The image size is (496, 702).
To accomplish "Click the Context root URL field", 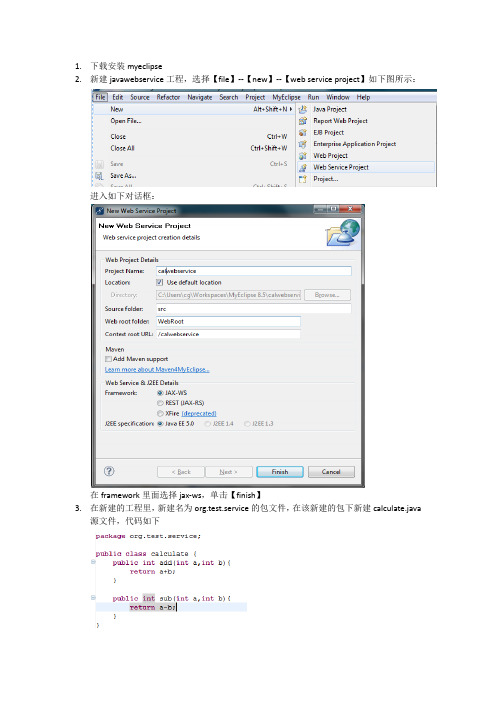I will [x=228, y=334].
